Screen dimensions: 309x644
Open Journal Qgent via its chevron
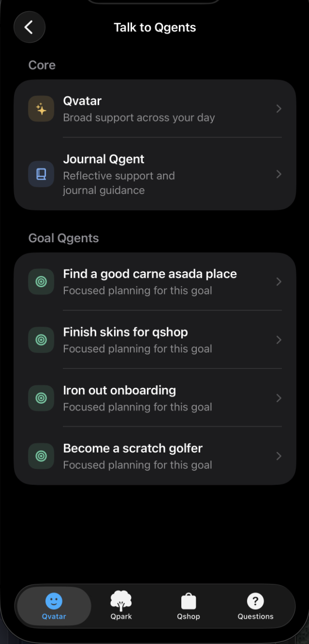(x=279, y=174)
